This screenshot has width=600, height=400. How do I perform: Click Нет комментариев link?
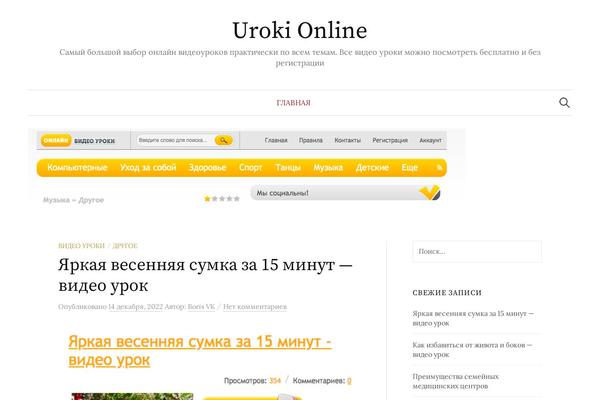(255, 307)
